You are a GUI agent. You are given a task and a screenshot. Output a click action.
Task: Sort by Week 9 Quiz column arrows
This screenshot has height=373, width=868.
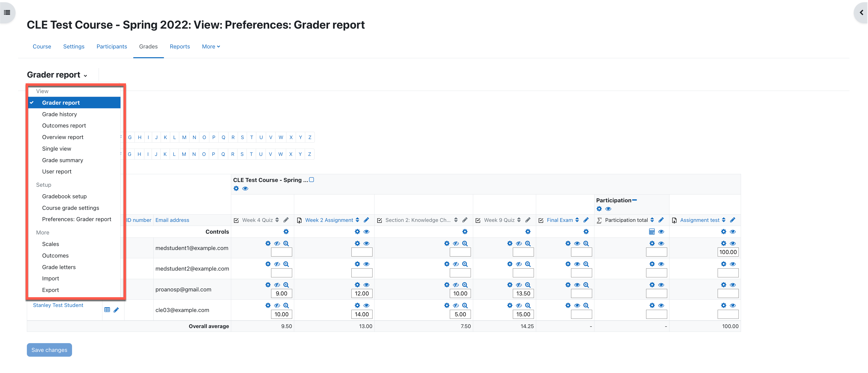click(x=519, y=220)
